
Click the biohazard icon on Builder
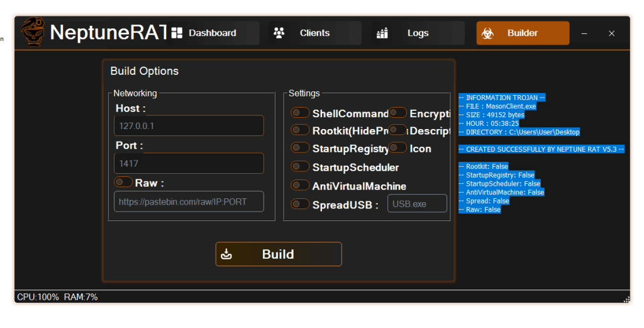487,33
